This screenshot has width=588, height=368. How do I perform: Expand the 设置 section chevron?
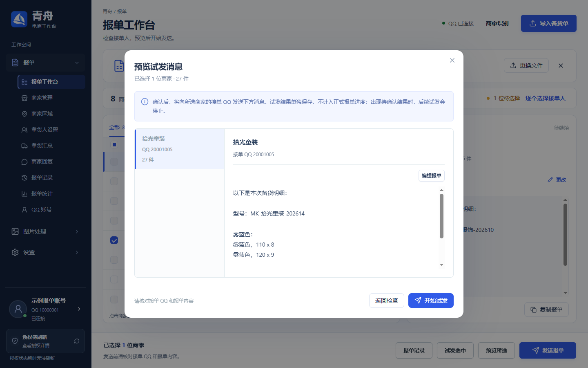point(77,252)
